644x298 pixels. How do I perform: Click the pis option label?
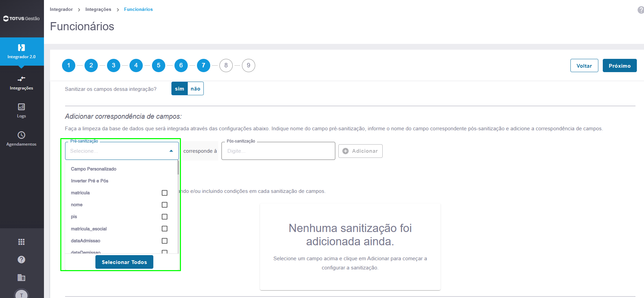tap(74, 217)
